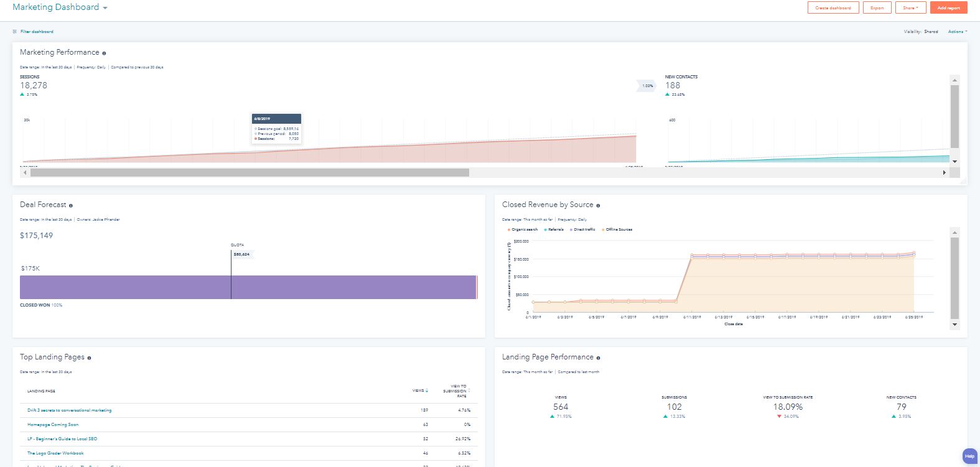Viewport: 980px width, 467px height.
Task: Click the Export button
Action: [877, 8]
